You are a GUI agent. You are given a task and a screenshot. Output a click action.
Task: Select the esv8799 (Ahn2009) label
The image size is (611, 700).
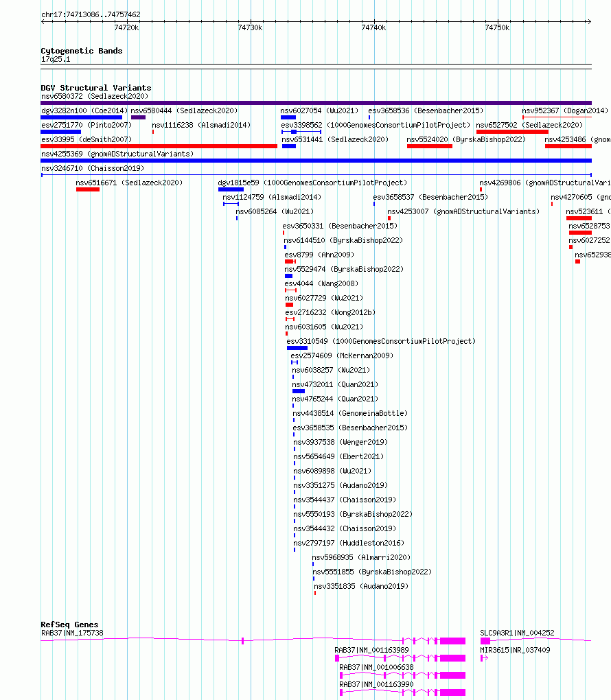pyautogui.click(x=319, y=255)
